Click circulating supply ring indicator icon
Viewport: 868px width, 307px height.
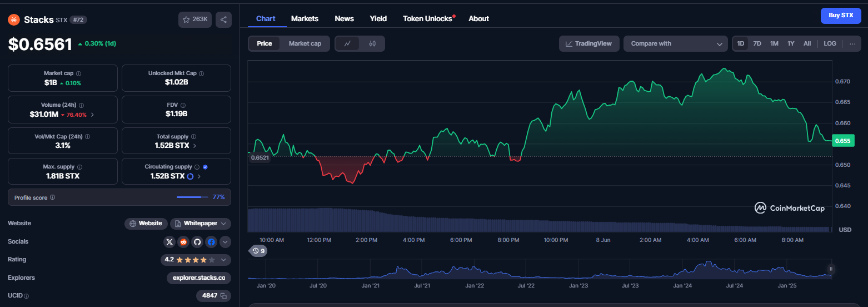pyautogui.click(x=190, y=176)
